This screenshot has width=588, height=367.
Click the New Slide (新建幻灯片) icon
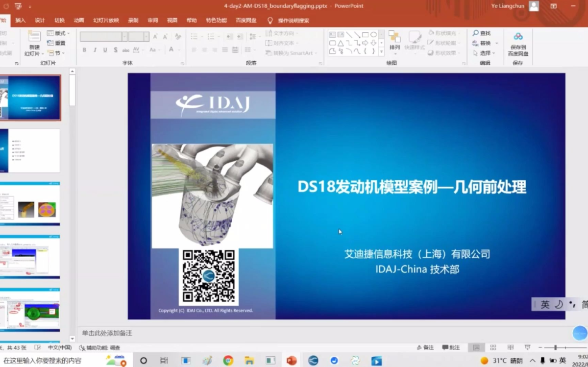pyautogui.click(x=34, y=37)
